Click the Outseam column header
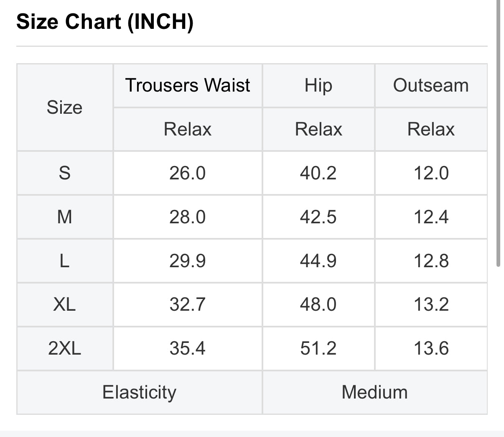Screen dimensions: 504x437 [x=431, y=86]
